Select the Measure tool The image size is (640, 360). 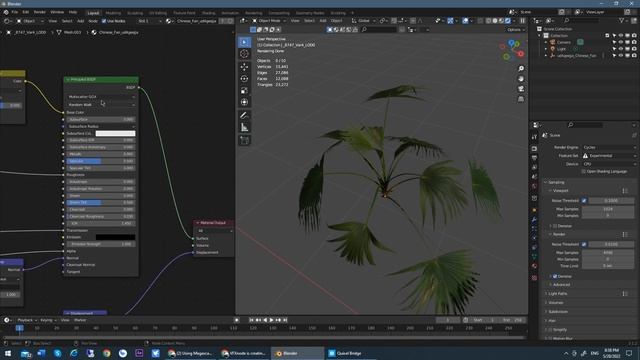(x=244, y=128)
